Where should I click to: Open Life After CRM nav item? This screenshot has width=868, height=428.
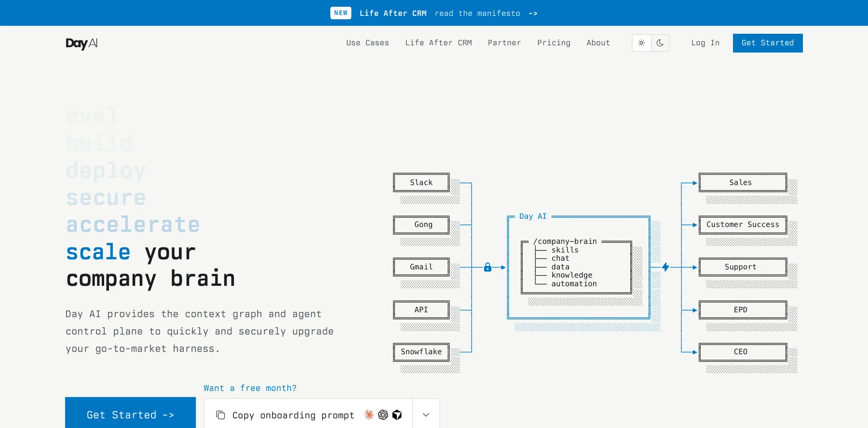point(438,43)
